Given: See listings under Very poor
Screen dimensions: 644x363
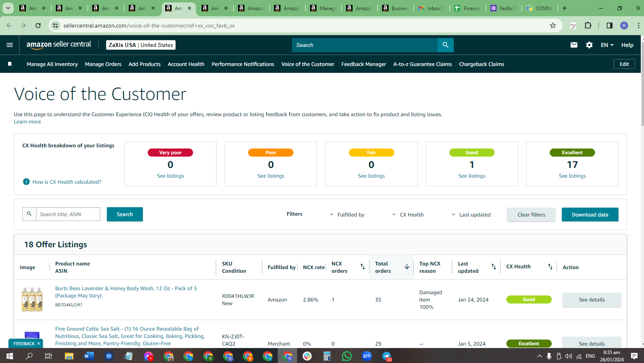Looking at the screenshot, I should [170, 176].
